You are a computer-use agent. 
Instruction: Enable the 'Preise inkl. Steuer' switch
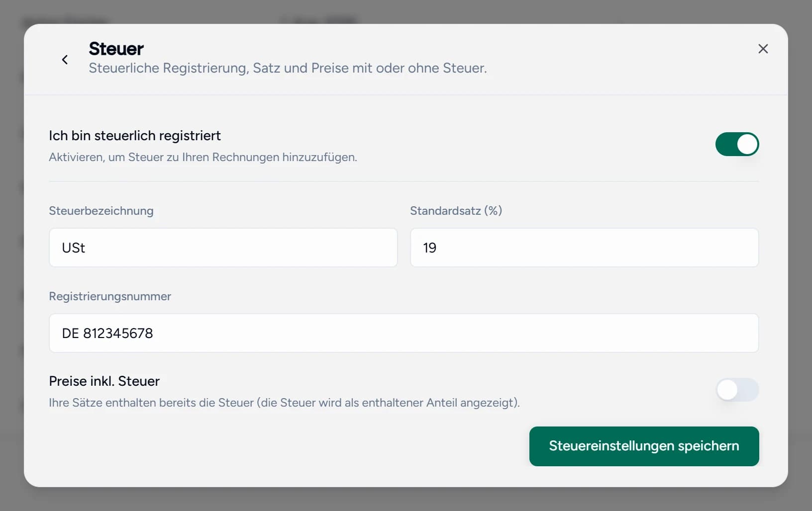737,390
